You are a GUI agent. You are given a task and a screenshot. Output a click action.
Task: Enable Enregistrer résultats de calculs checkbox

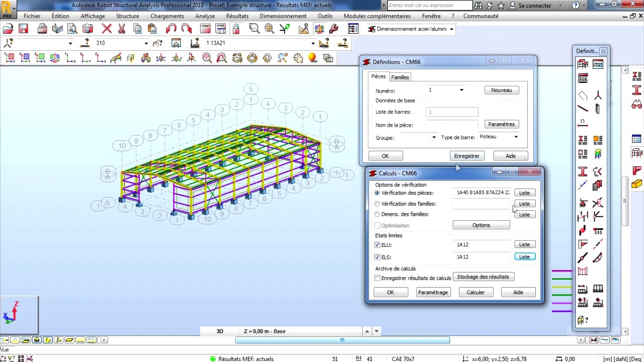coord(377,278)
